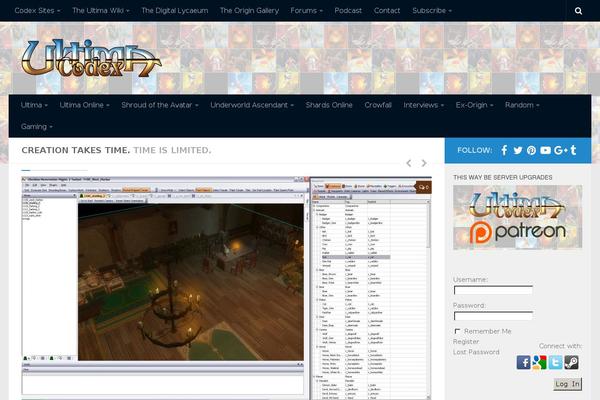600x400 pixels.
Task: Visit the Facebook follow icon
Action: tap(504, 150)
